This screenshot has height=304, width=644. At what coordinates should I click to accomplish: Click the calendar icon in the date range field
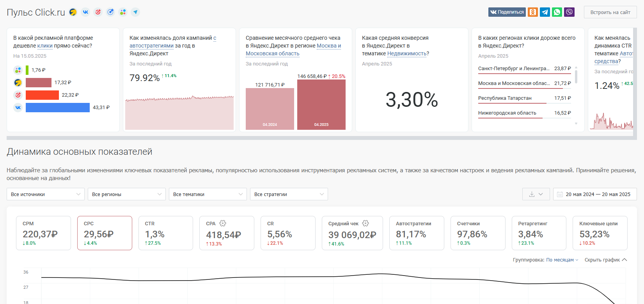[x=560, y=194]
